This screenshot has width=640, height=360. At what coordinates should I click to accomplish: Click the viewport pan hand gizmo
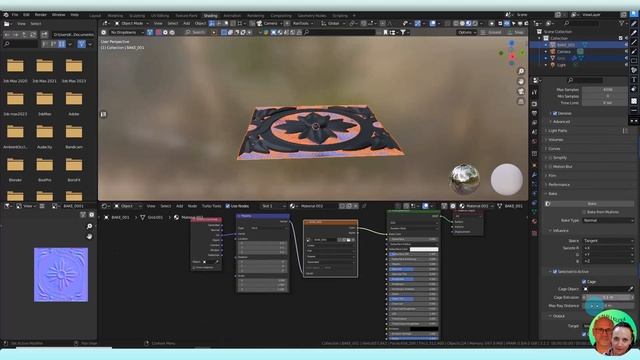click(x=521, y=82)
